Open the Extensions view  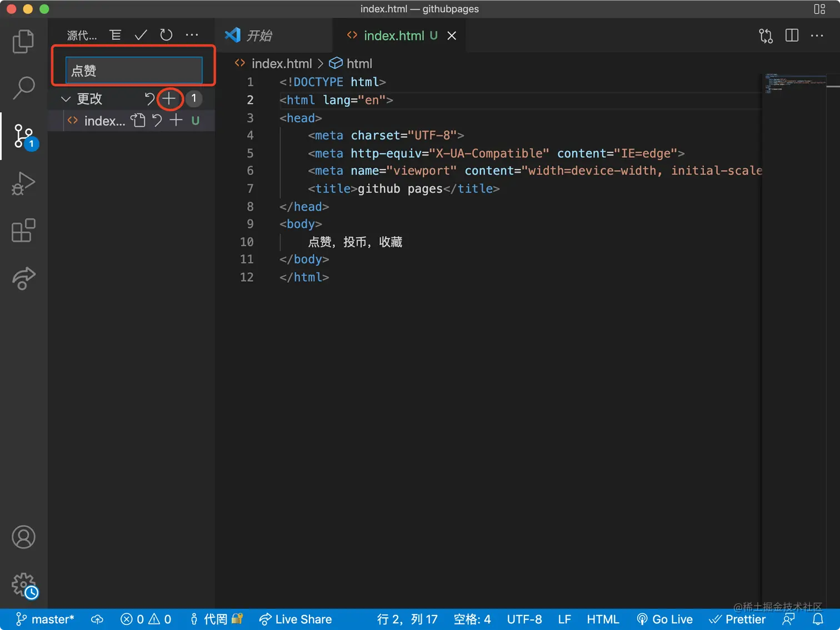click(x=23, y=231)
